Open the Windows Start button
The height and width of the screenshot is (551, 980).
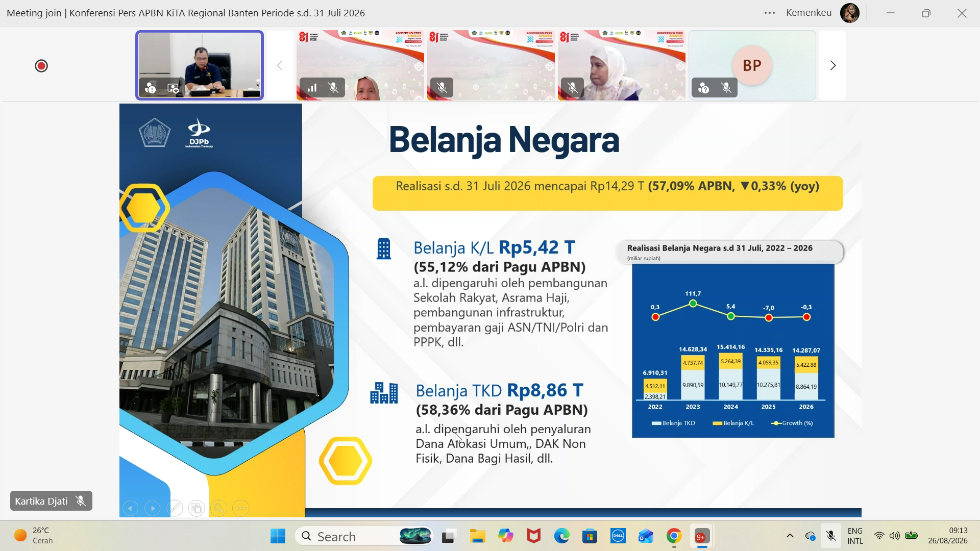click(x=278, y=536)
